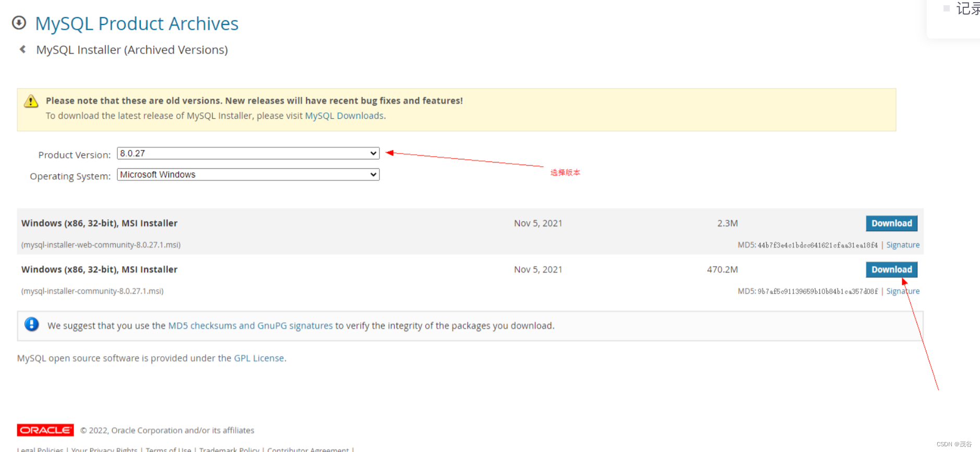Viewport: 980px width, 452px height.
Task: Click the Product Version label
Action: click(75, 155)
